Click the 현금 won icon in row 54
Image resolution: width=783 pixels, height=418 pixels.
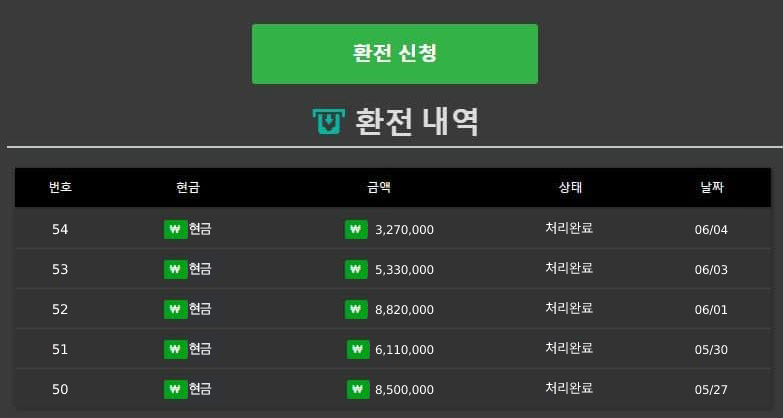pyautogui.click(x=175, y=230)
